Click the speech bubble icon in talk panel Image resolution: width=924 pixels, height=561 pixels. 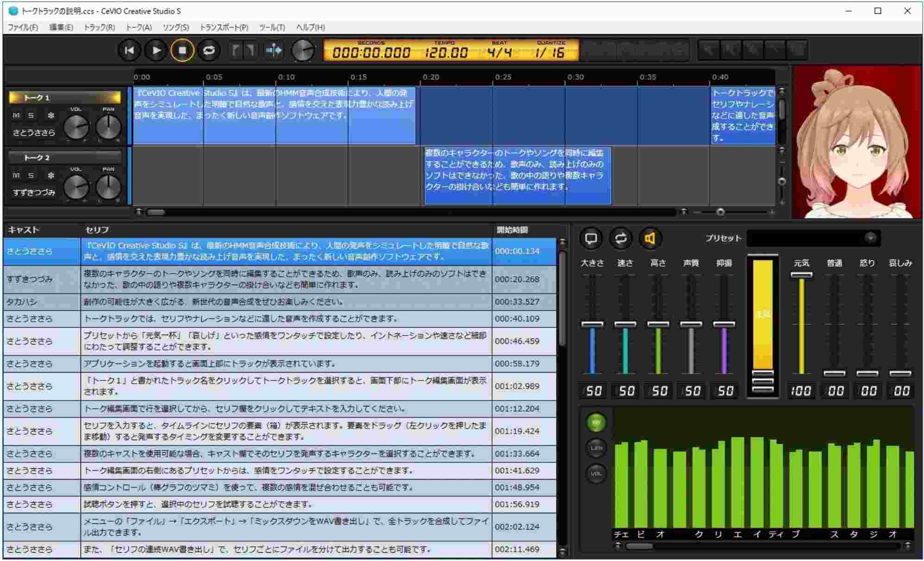591,239
